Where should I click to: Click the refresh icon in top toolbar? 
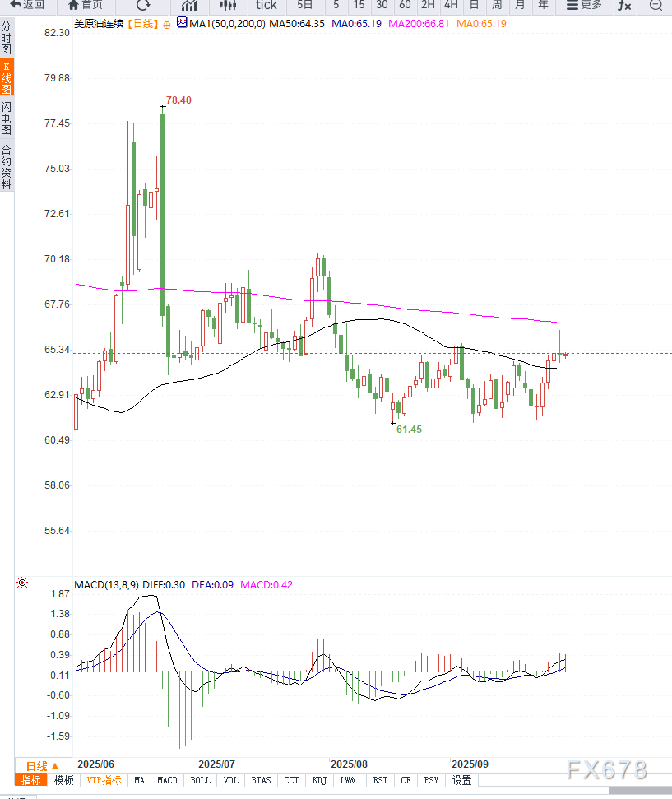143,5
